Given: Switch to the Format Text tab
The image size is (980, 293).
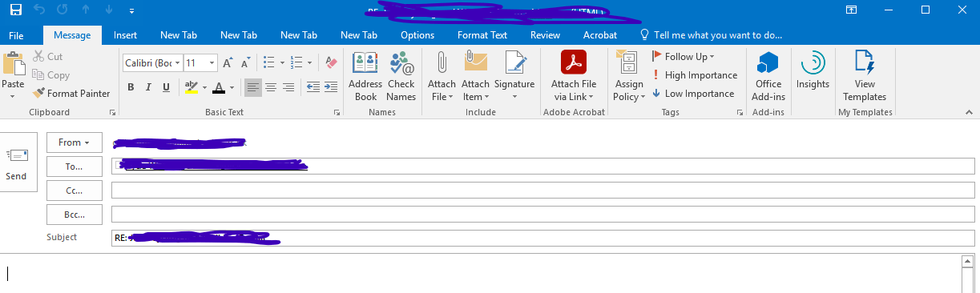Looking at the screenshot, I should click(x=482, y=35).
